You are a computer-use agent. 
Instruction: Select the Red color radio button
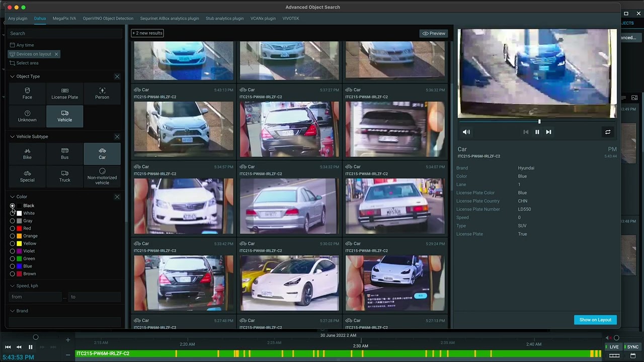point(13,228)
